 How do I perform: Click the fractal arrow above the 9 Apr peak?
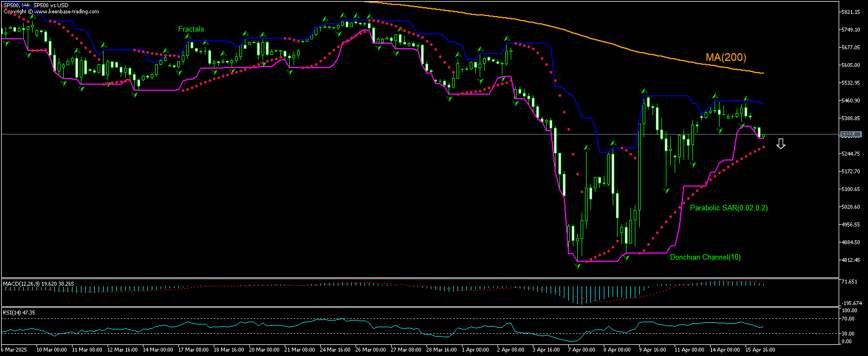click(644, 90)
